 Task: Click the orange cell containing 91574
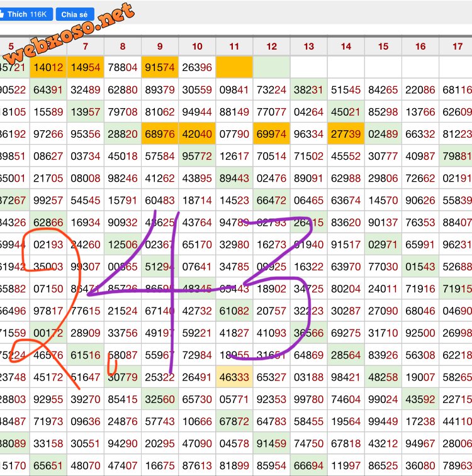[x=160, y=67]
